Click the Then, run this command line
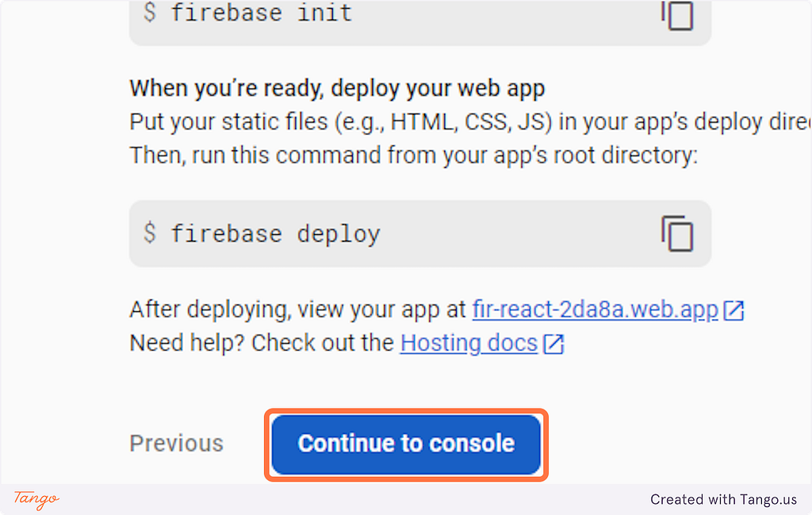812x515 pixels. point(414,156)
